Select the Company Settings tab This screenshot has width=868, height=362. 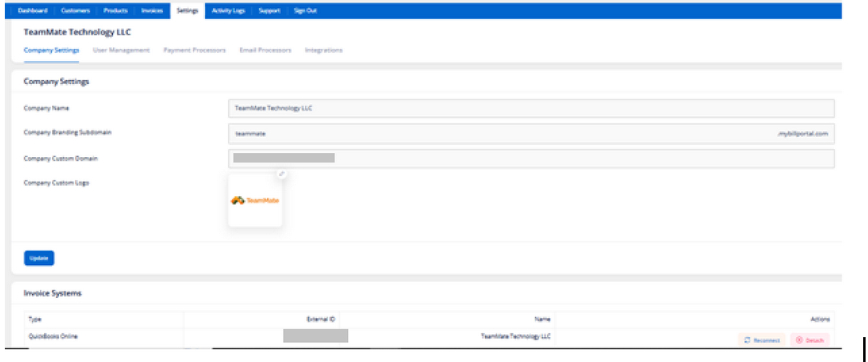[51, 50]
